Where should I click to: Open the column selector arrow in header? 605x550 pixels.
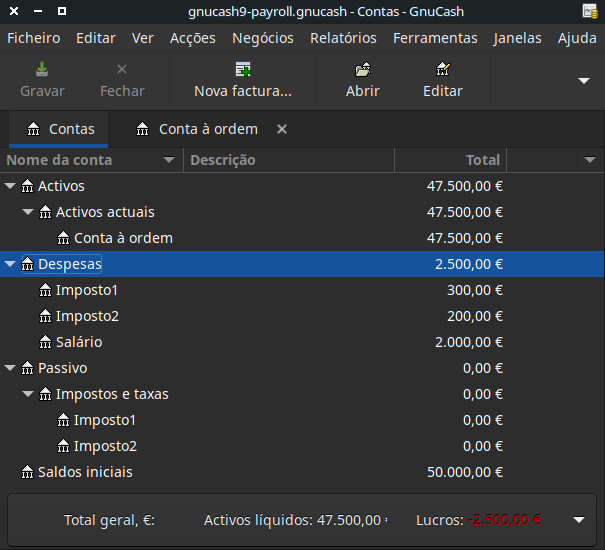590,160
